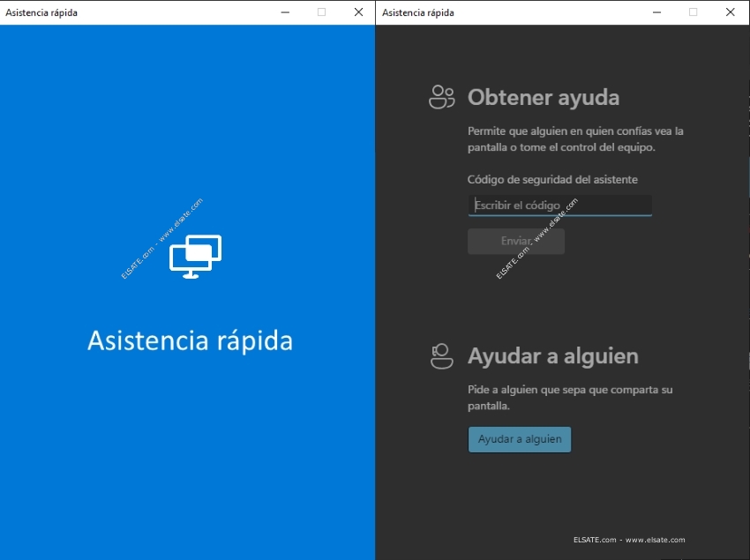Viewport: 750px width, 560px height.
Task: Click the Obtener ayuda people icon
Action: click(x=441, y=97)
